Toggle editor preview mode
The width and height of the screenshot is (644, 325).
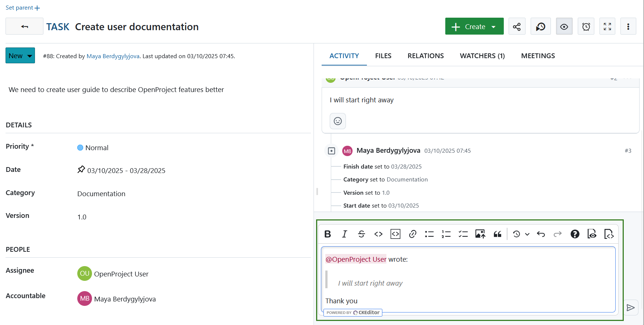592,234
